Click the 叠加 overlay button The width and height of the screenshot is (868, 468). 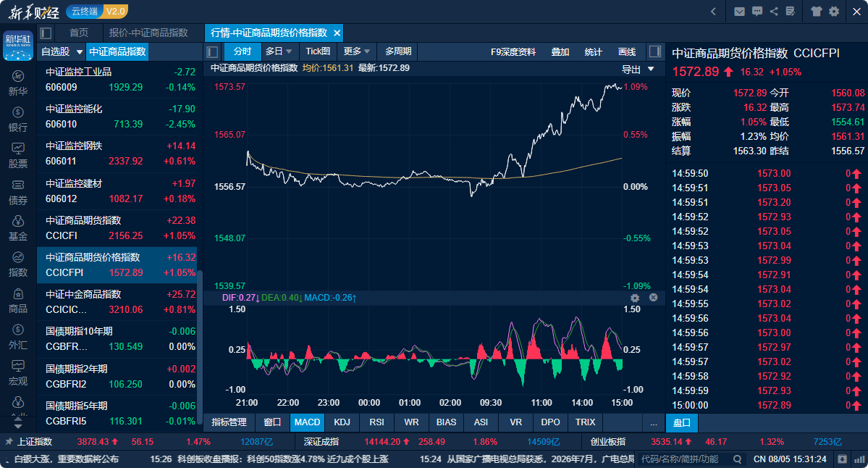pos(560,52)
